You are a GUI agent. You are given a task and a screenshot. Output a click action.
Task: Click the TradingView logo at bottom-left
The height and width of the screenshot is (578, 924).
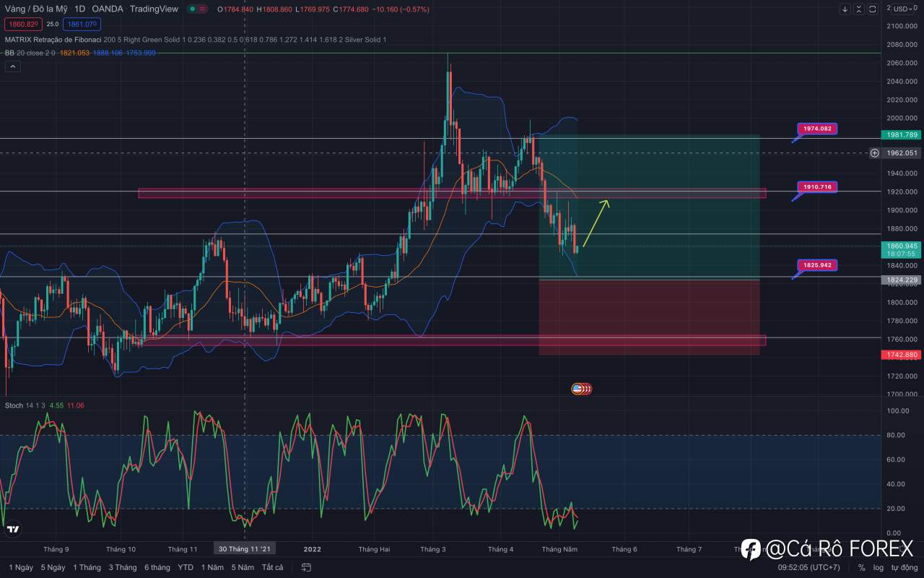[x=12, y=530]
